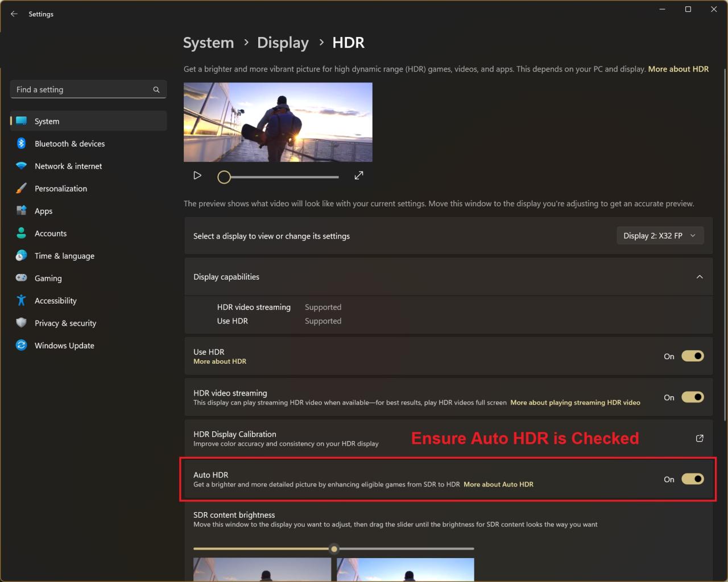
Task: Expand the preview video to fullscreen
Action: pos(358,176)
